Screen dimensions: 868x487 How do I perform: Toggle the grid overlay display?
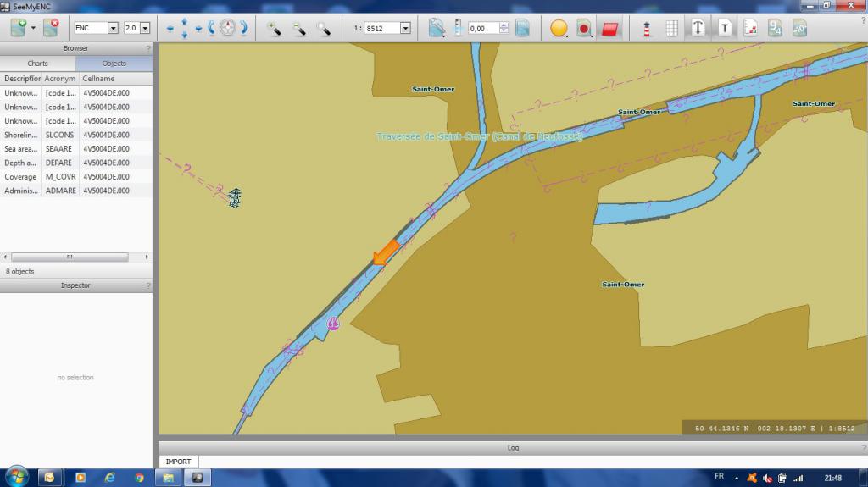coord(671,28)
